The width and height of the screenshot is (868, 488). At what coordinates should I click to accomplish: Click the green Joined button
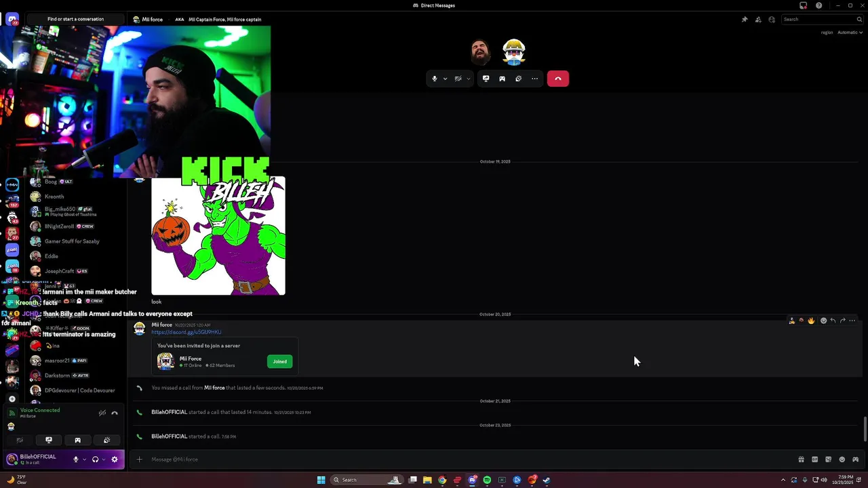tap(280, 361)
